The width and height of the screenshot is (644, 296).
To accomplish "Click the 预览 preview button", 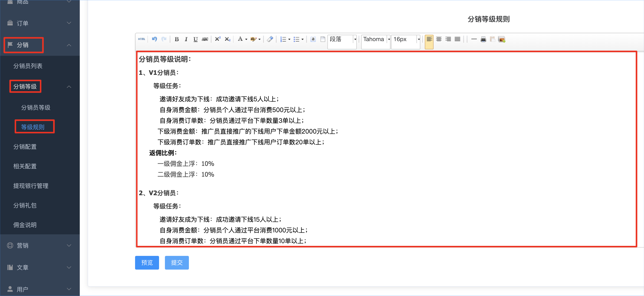I will [147, 262].
